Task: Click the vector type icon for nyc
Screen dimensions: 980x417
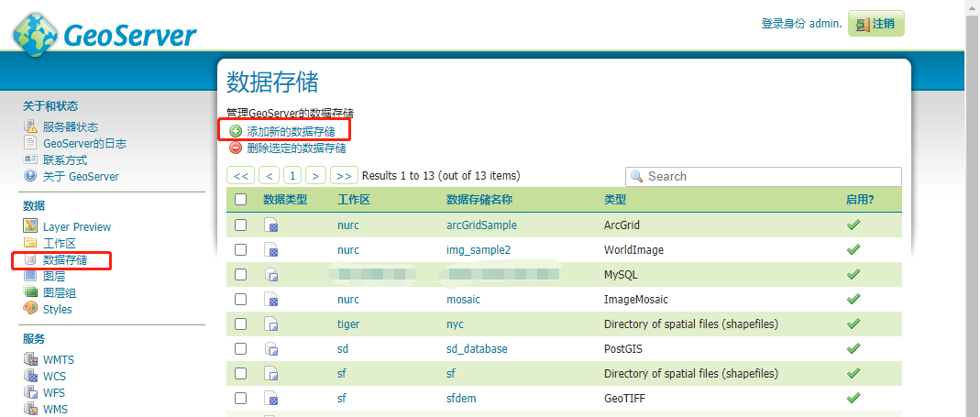Action: 270,324
